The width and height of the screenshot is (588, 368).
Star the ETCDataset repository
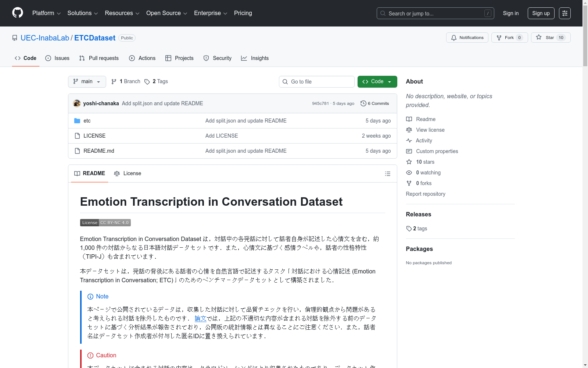[551, 38]
